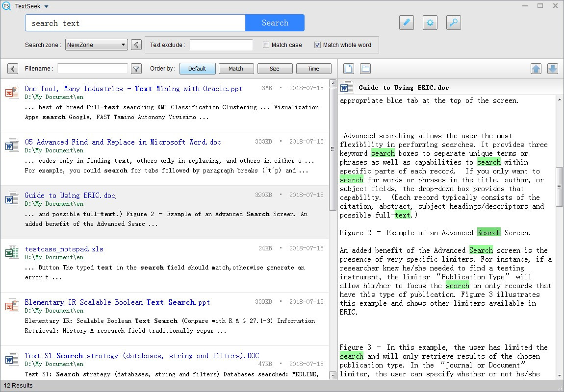Click PowerPoint icon for One Tool, Many Industries result
Screen dimensions: 564x392
point(12,92)
